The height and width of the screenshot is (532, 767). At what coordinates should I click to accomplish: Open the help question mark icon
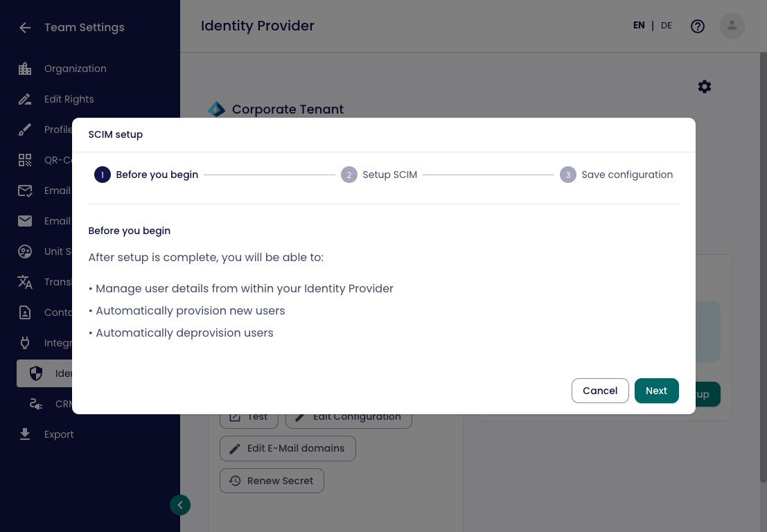click(x=698, y=26)
